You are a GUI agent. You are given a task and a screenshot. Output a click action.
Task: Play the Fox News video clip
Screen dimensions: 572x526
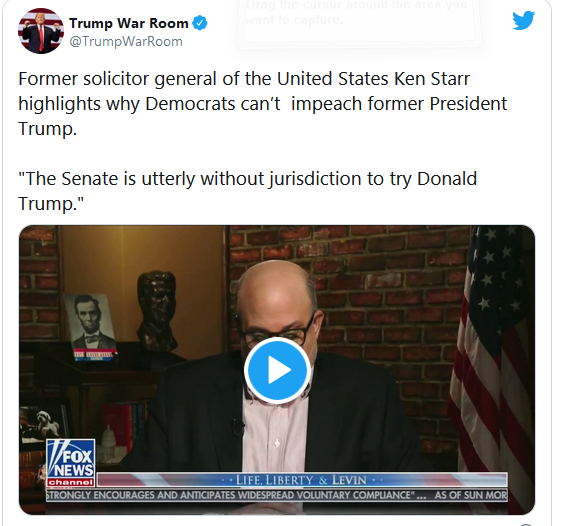[277, 370]
